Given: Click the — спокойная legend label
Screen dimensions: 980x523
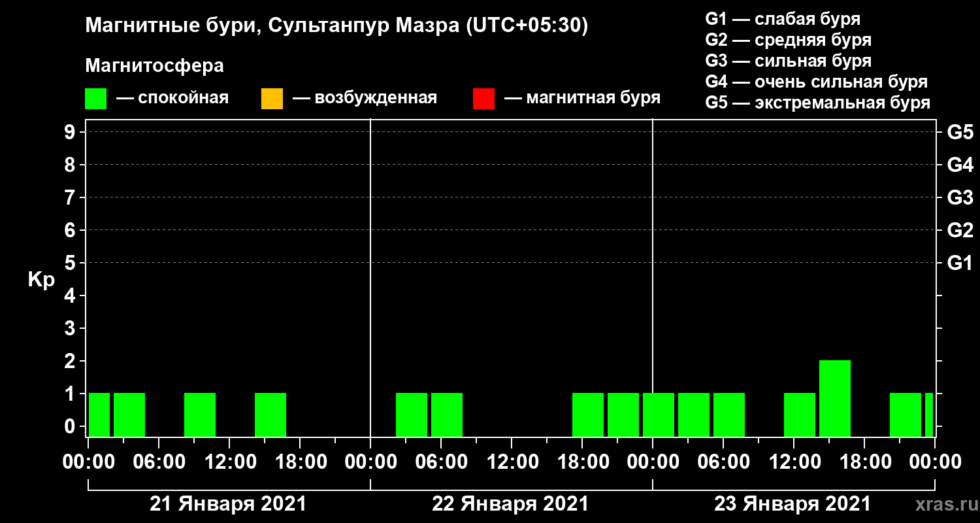Looking at the screenshot, I should click(172, 98).
